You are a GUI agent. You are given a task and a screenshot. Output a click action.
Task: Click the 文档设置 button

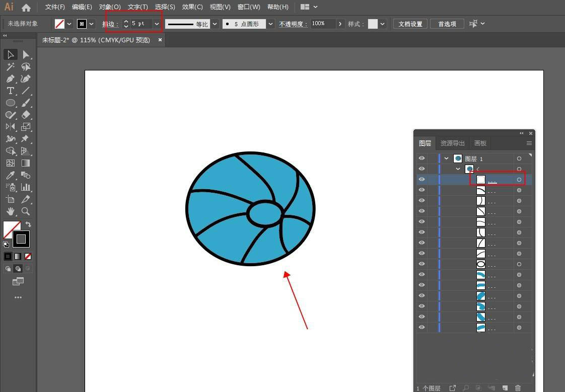point(410,24)
